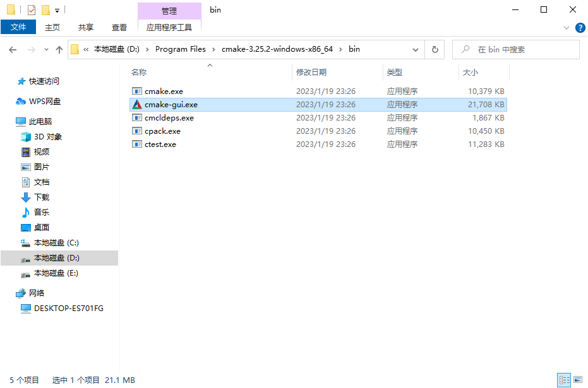Viewport: 588px width, 388px height.
Task: Switch to details view layout icon
Action: [x=564, y=380]
